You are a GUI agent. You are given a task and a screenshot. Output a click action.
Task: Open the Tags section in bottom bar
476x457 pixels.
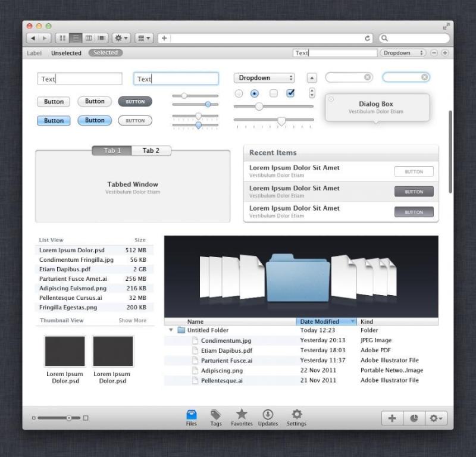216,418
